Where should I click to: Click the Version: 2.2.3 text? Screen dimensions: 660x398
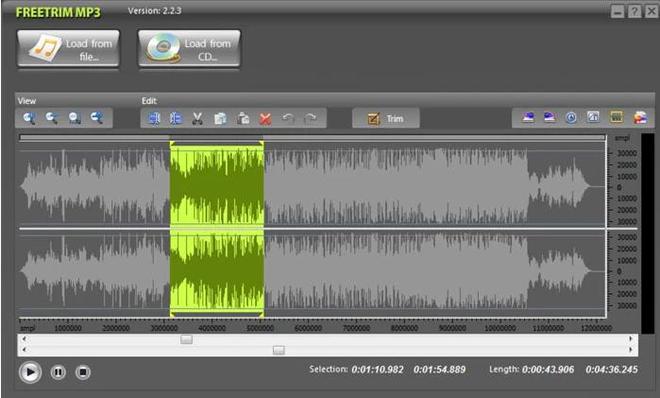pyautogui.click(x=154, y=11)
